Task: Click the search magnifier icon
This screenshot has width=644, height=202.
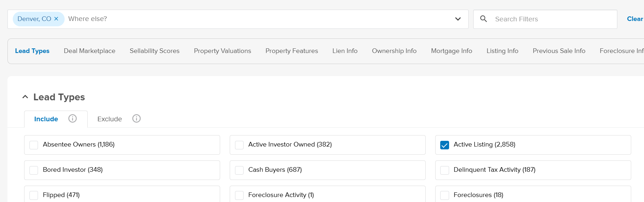Action: (483, 19)
